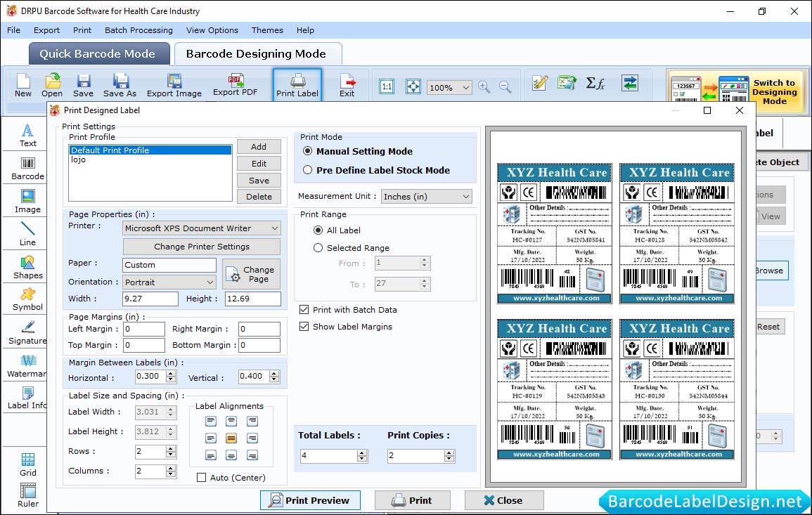Open the Export menu
This screenshot has width=812, height=515.
[46, 30]
